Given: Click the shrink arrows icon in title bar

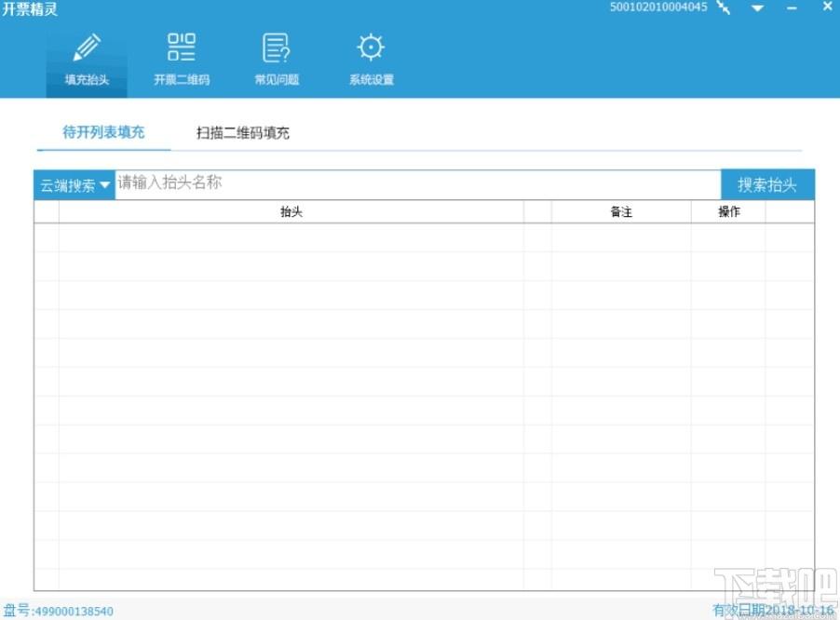Looking at the screenshot, I should point(724,7).
